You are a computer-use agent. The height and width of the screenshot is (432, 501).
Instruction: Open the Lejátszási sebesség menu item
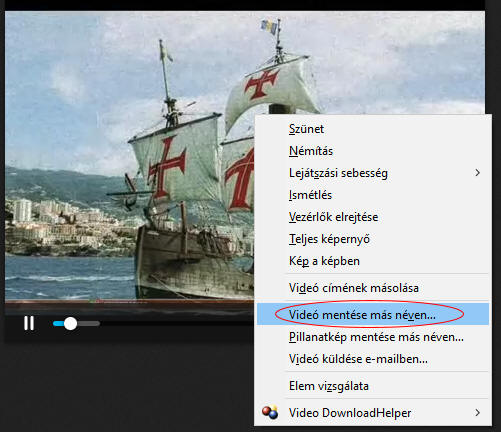(373, 173)
